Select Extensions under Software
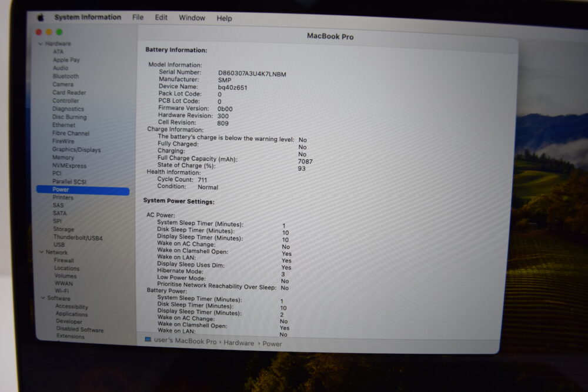588x392 pixels. 71,337
